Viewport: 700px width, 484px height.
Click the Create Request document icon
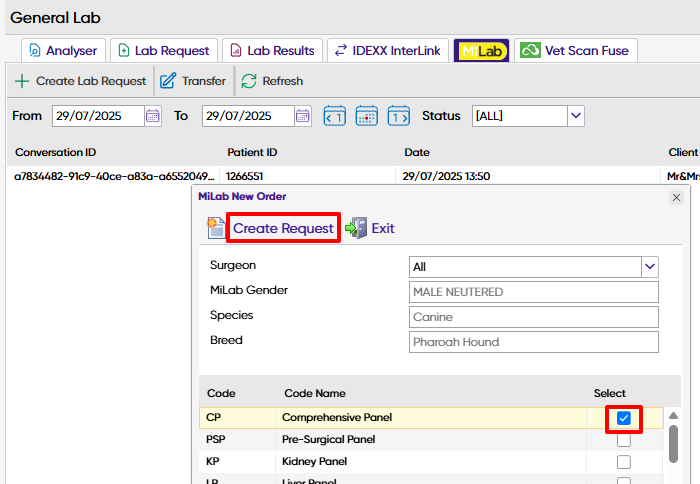[x=216, y=228]
